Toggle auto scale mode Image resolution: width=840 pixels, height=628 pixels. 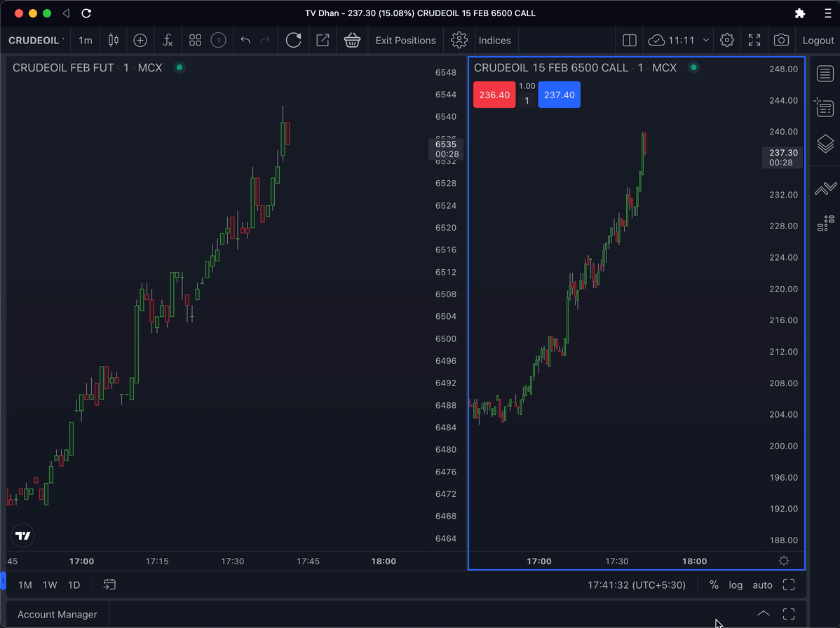click(x=762, y=585)
